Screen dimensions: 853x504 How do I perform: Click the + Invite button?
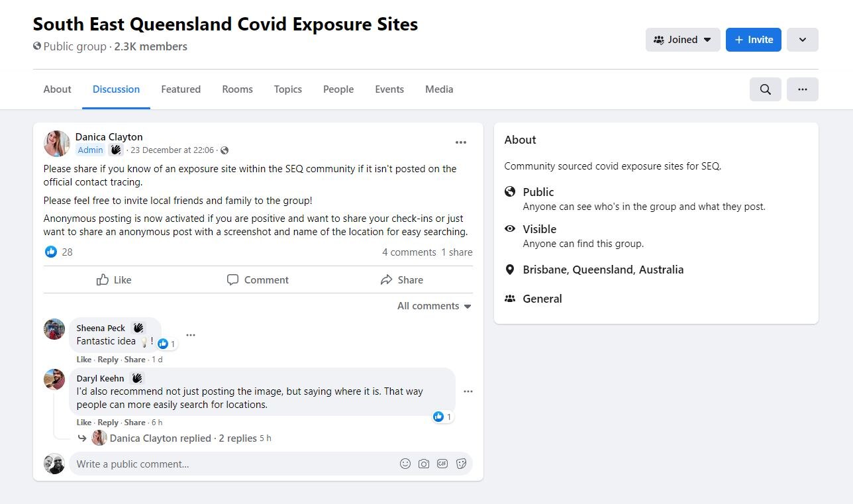[754, 40]
